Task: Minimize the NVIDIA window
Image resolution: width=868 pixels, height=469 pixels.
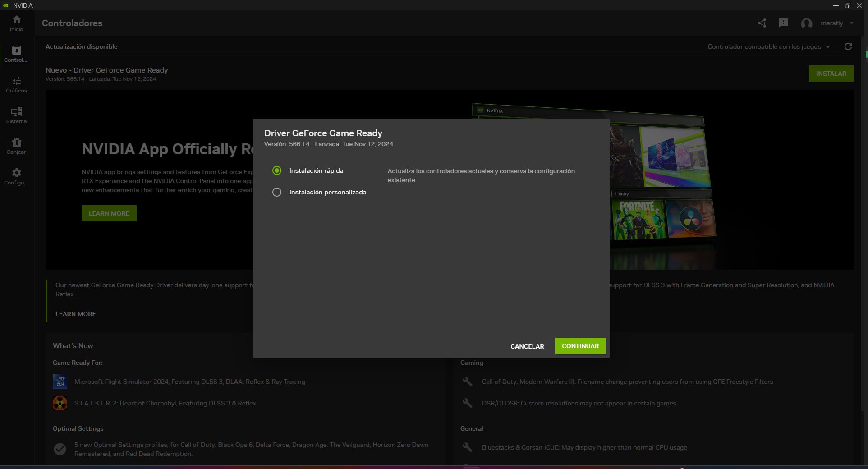Action: click(836, 5)
